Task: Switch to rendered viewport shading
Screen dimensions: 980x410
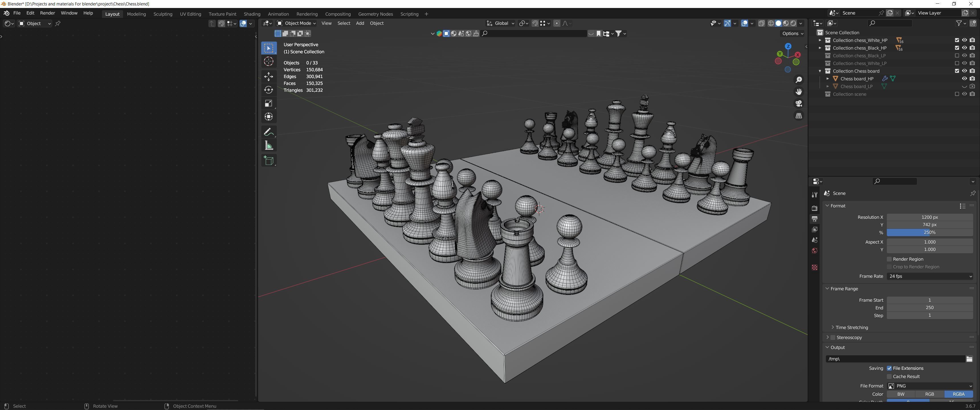Action: 793,23
